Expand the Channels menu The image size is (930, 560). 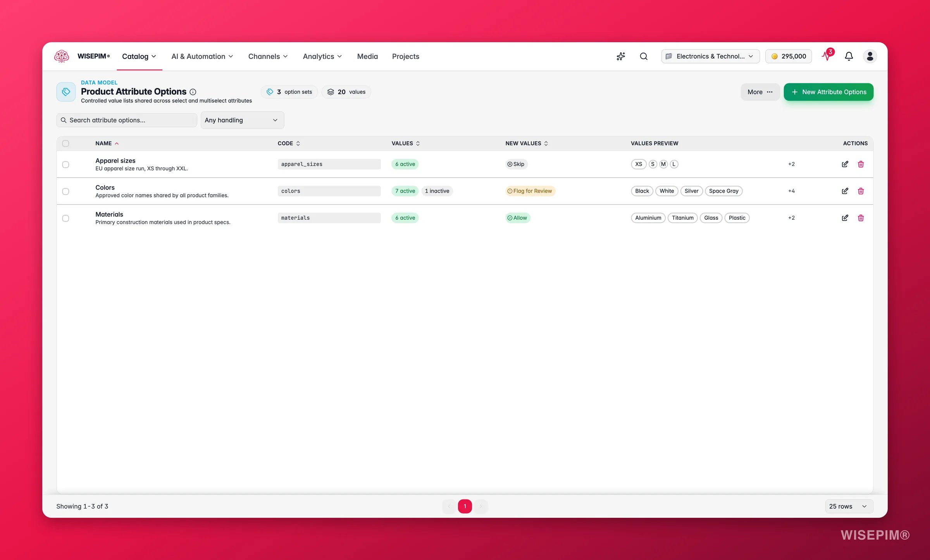coord(268,56)
